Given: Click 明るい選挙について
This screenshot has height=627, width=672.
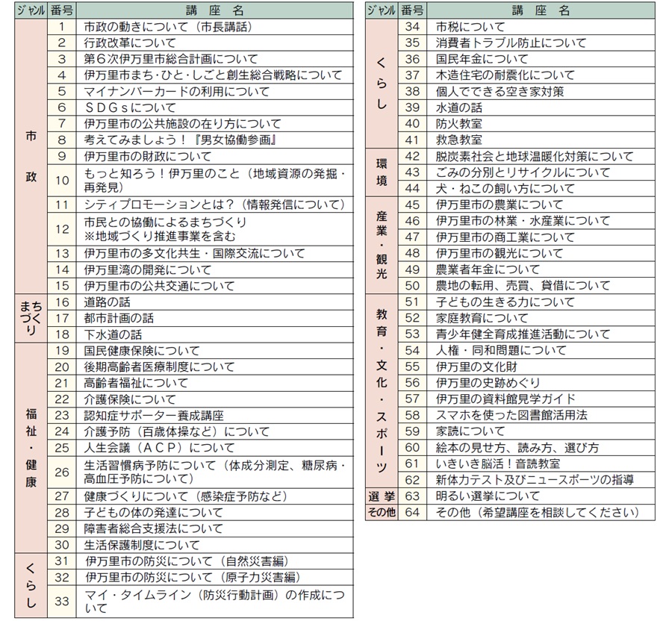Looking at the screenshot, I should [488, 496].
